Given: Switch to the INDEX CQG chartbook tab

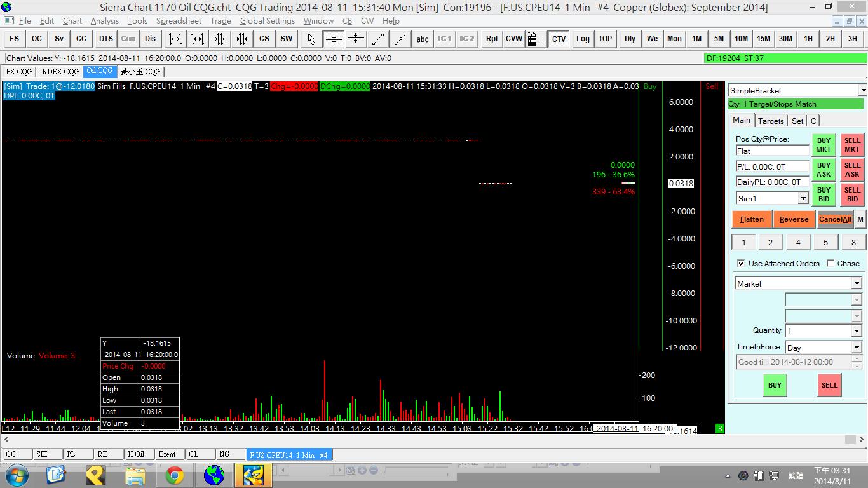Looking at the screenshot, I should 59,72.
